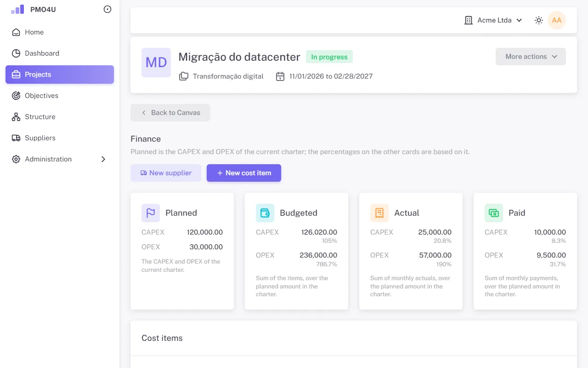Click the Administration gear icon
Viewport: 588px width, 368px height.
coord(16,159)
